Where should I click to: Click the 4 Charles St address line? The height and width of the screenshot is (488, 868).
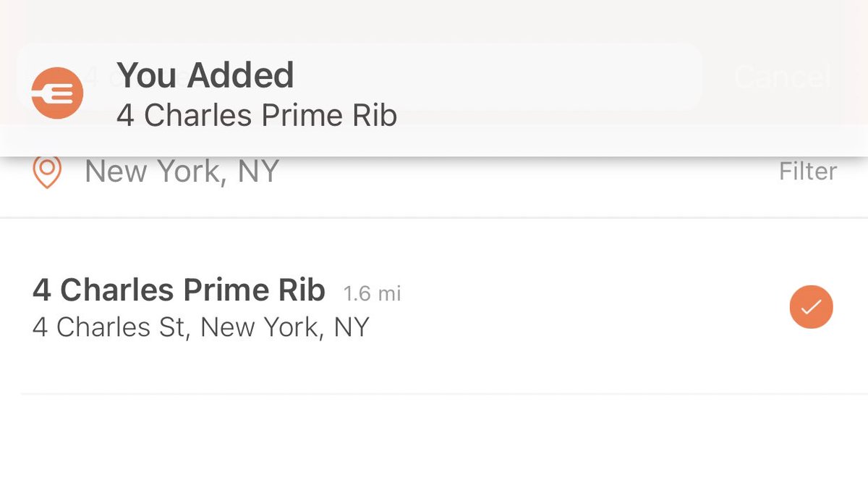201,327
